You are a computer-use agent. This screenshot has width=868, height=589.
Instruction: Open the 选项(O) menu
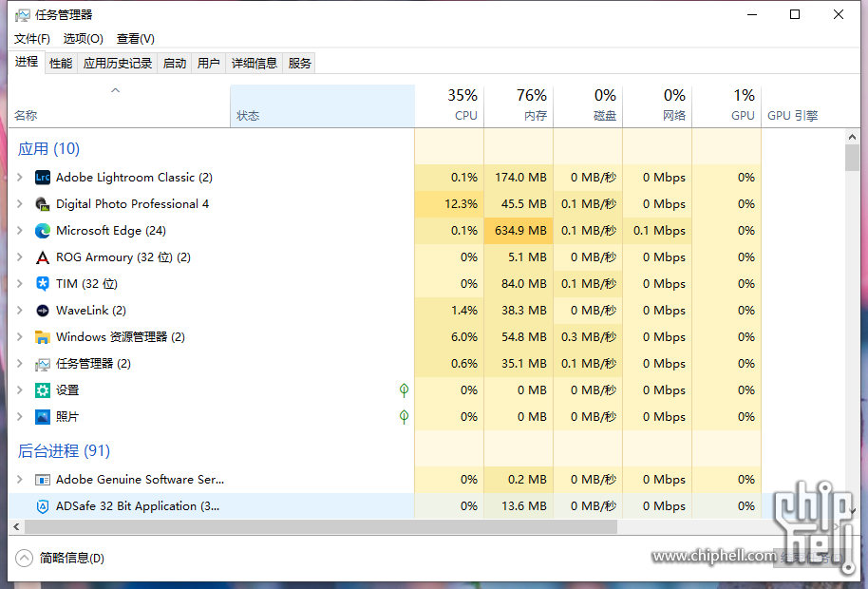pyautogui.click(x=83, y=39)
